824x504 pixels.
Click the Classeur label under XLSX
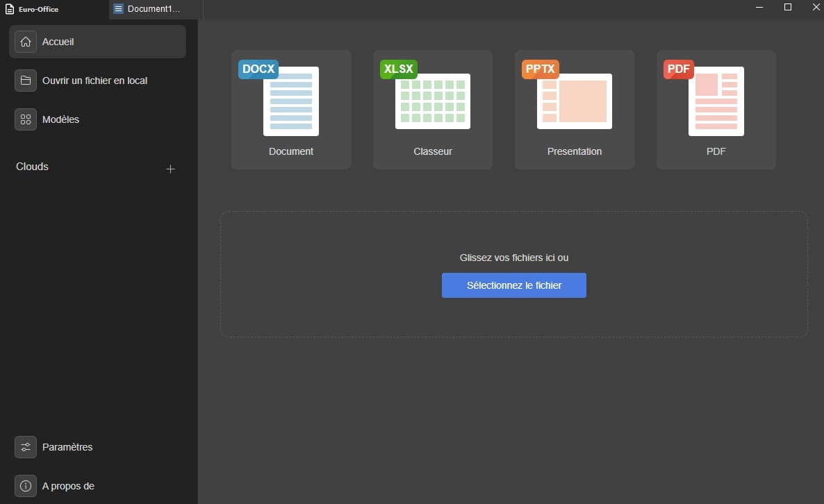[432, 151]
